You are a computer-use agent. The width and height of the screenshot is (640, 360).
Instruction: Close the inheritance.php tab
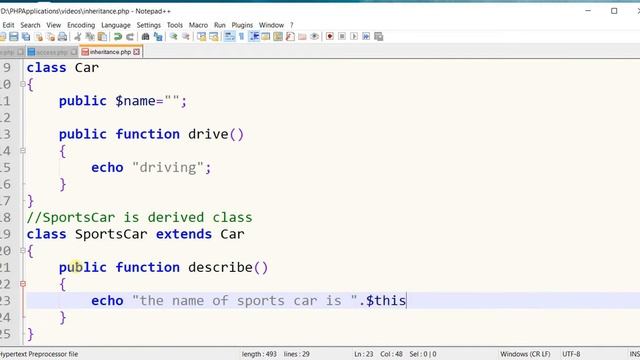(x=136, y=52)
